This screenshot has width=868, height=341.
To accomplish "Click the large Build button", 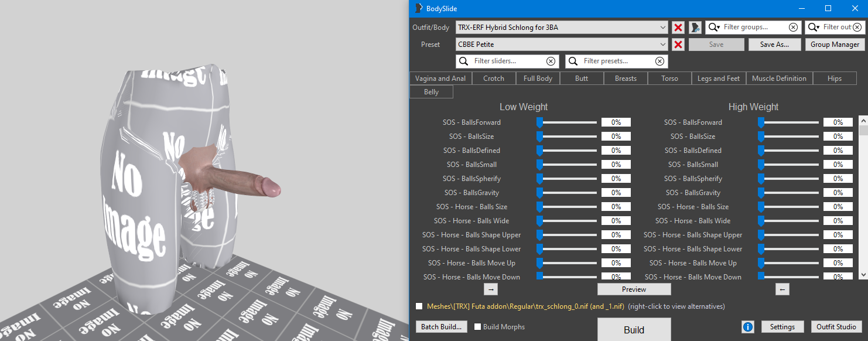I will 634,330.
